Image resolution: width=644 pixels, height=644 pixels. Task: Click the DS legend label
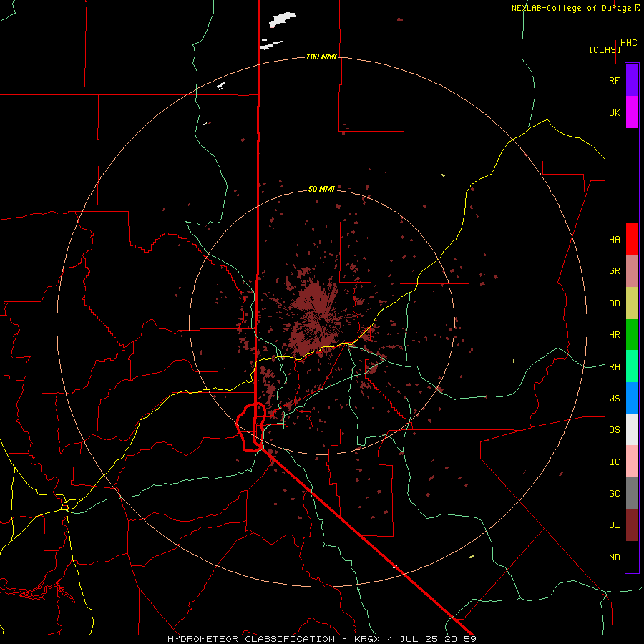click(x=614, y=430)
